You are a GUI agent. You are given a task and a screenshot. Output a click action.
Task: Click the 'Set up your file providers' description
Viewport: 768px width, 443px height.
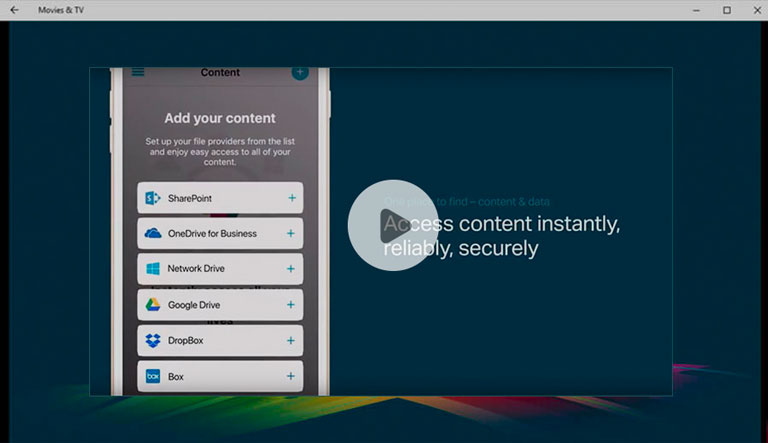tap(220, 151)
